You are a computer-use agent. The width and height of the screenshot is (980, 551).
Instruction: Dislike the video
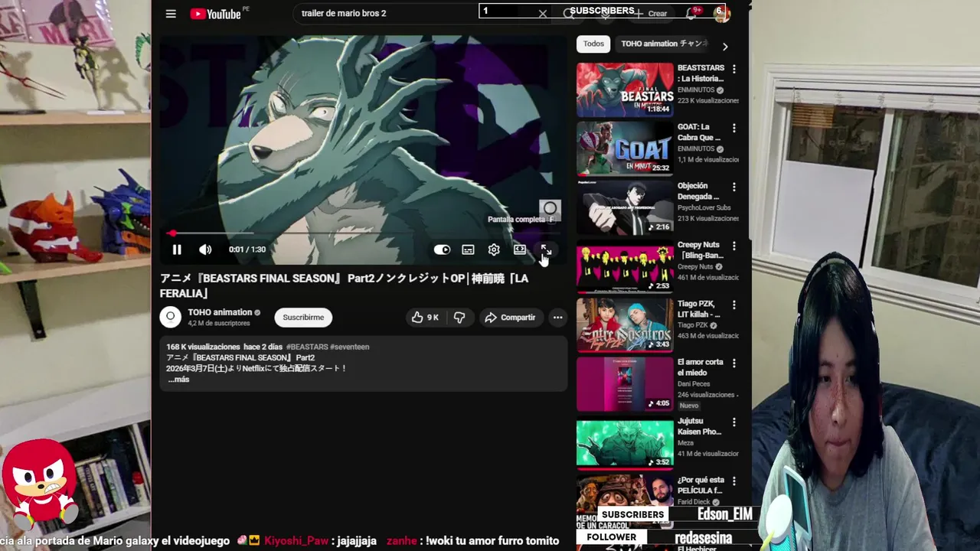[x=459, y=317]
